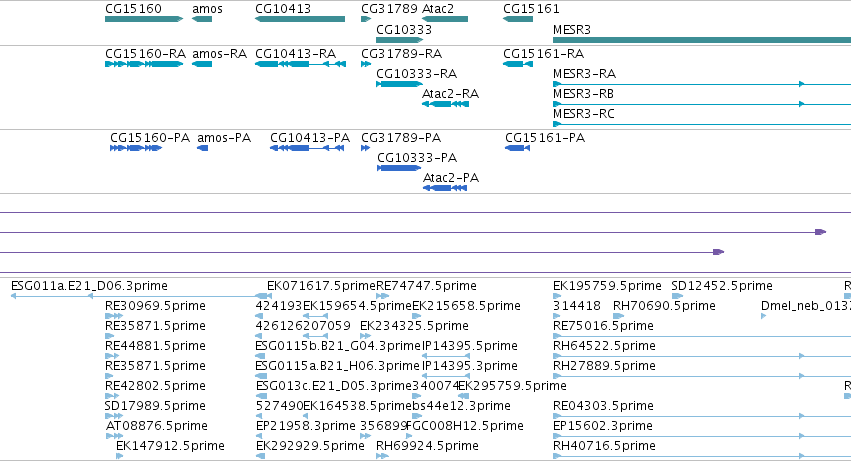Click the RH69924.5prime EST label
The image size is (851, 461).
pos(427,446)
